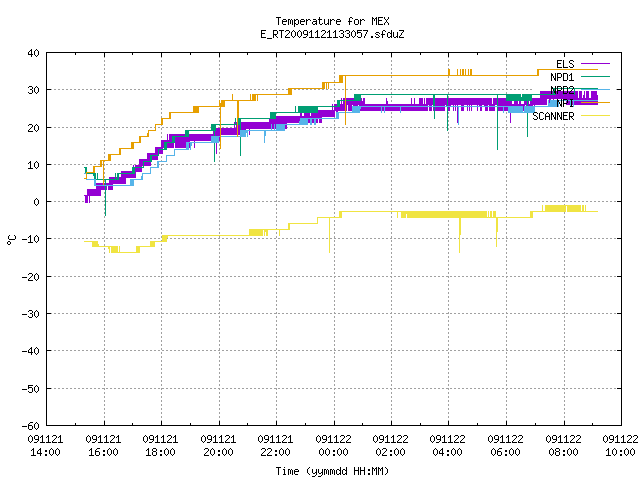Click the E_RT20091121133057.sfduZ filename subtitle
The width and height of the screenshot is (640, 480).
(x=332, y=34)
